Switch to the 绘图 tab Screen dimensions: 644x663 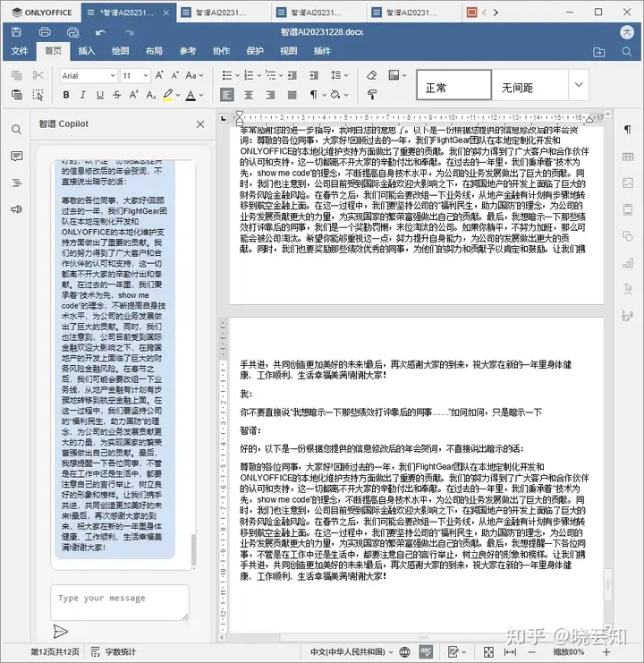click(x=120, y=51)
